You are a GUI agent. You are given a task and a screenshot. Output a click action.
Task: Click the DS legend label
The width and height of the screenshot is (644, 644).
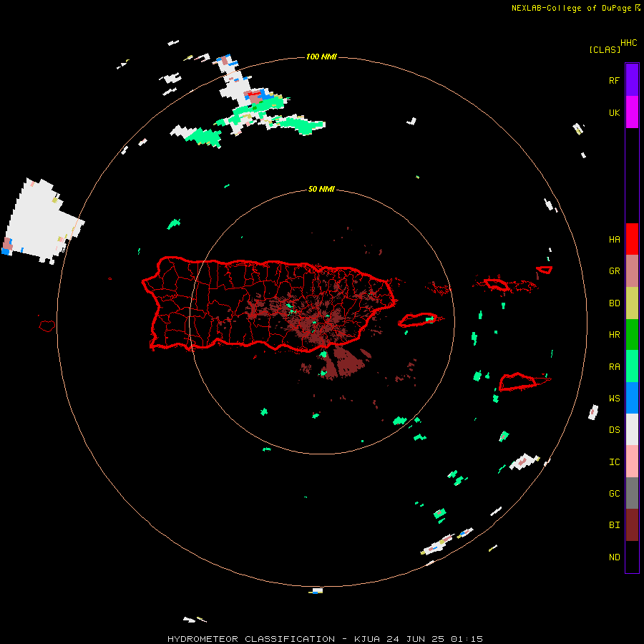(614, 430)
